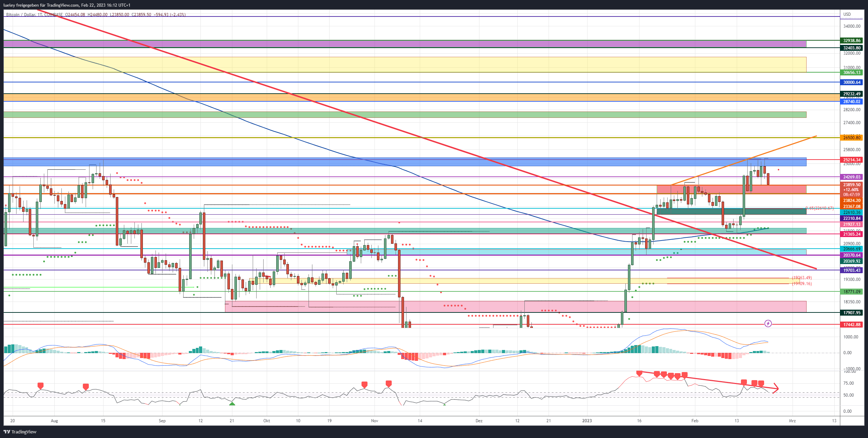Select the 20369.92 price label
The image size is (868, 438).
[x=852, y=261]
